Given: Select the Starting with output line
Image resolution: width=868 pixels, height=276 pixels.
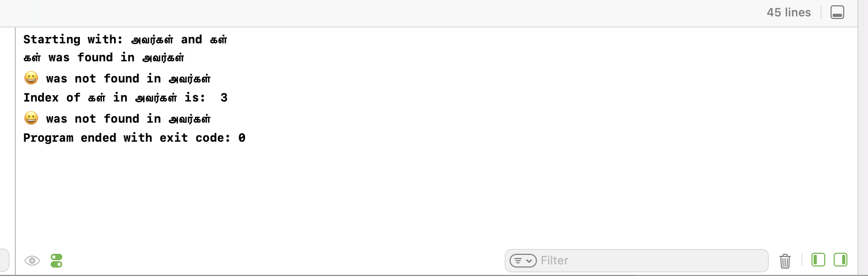Looking at the screenshot, I should pos(125,40).
